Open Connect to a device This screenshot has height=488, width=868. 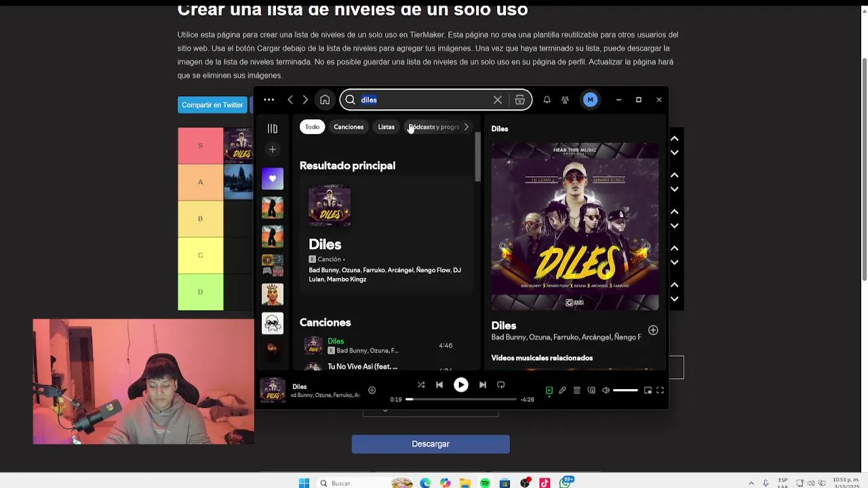[591, 390]
